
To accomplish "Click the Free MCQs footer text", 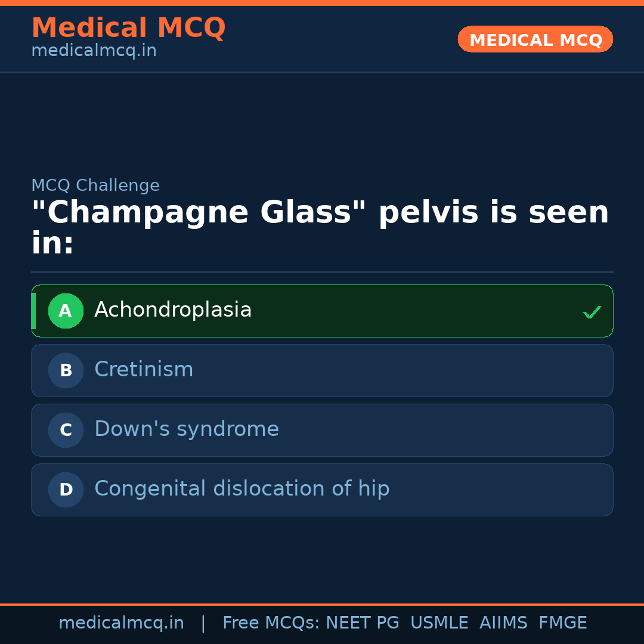I will coord(271,623).
